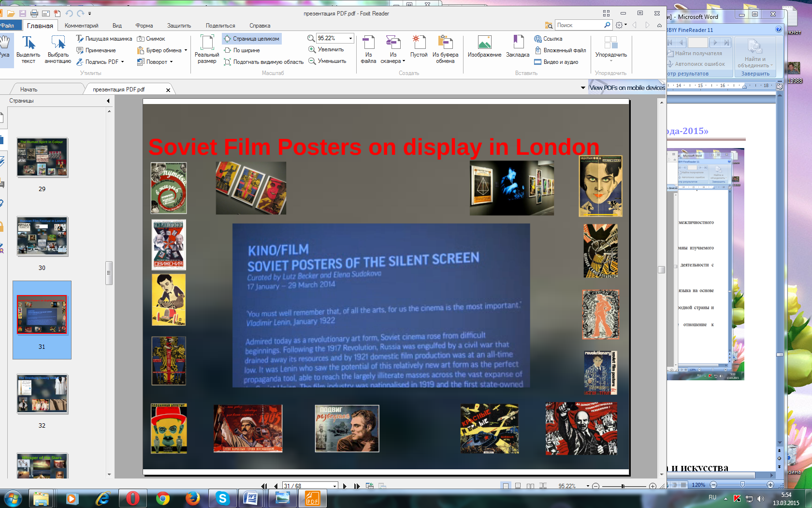Jump to the last page in the status bar
This screenshot has height=508, width=812.
pos(357,486)
